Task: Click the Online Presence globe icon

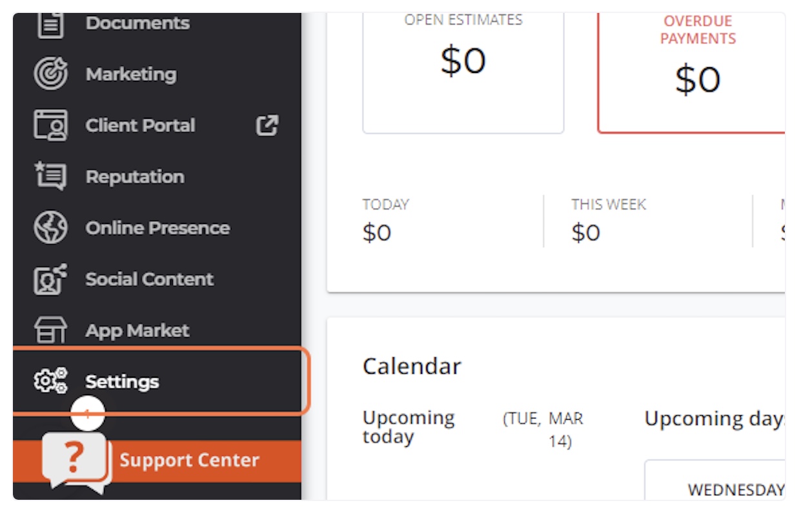Action: tap(50, 228)
